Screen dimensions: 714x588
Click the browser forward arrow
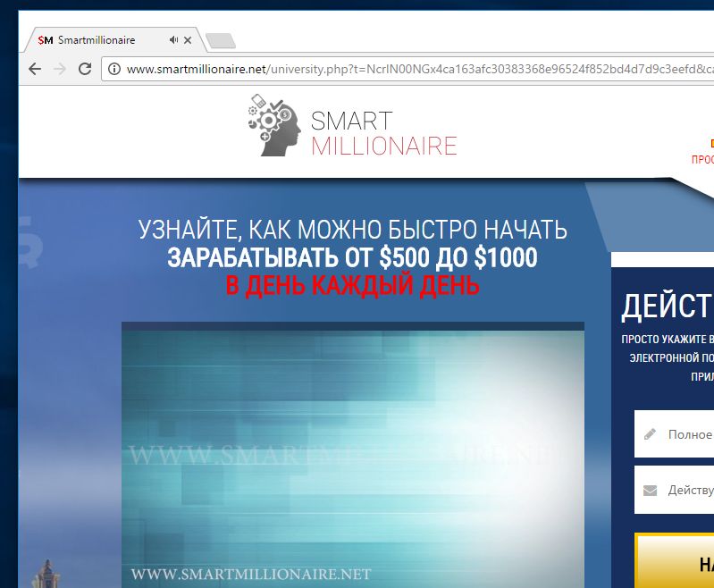[60, 69]
